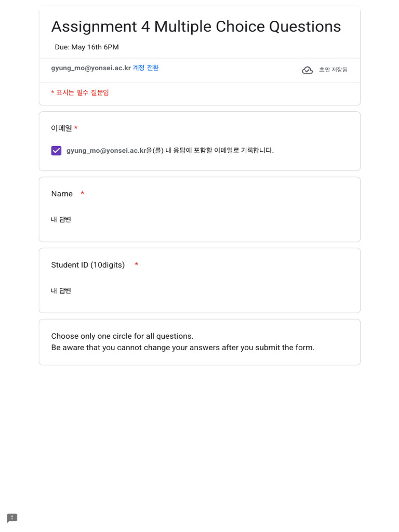The width and height of the screenshot is (399, 532).
Task: Click the Name question label
Action: [62, 194]
